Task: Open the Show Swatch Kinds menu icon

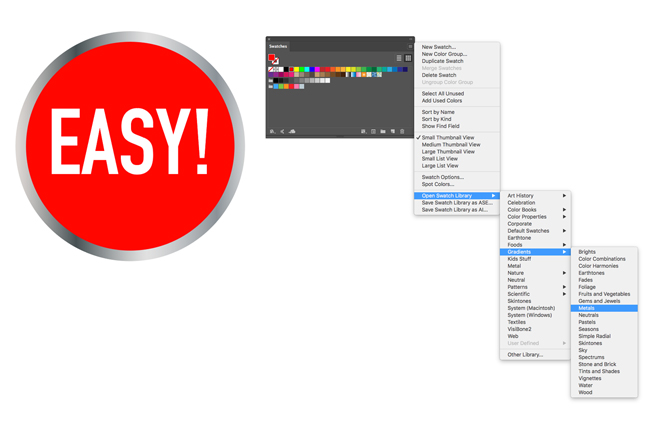Action: [x=363, y=131]
